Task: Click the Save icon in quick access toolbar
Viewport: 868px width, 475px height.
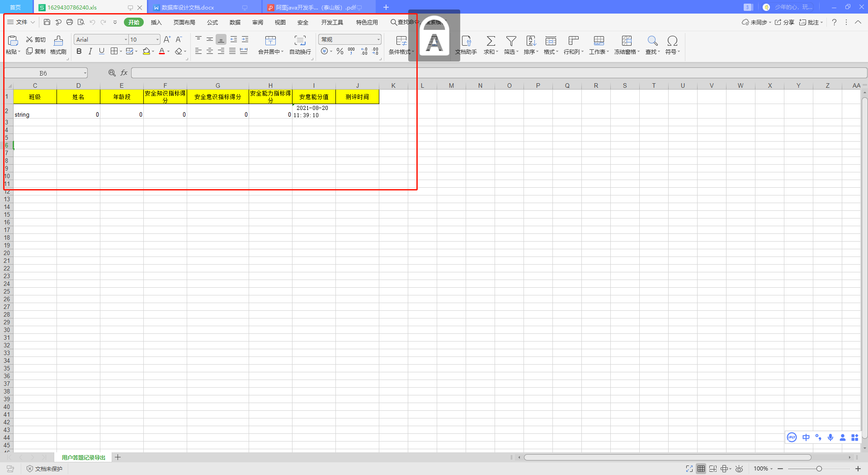Action: (47, 22)
